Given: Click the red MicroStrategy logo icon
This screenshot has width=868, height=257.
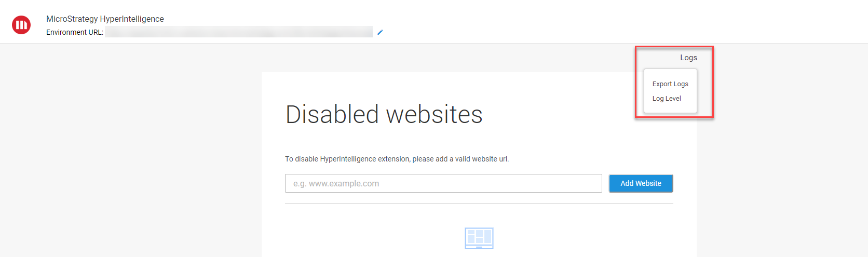Looking at the screenshot, I should coord(21,25).
